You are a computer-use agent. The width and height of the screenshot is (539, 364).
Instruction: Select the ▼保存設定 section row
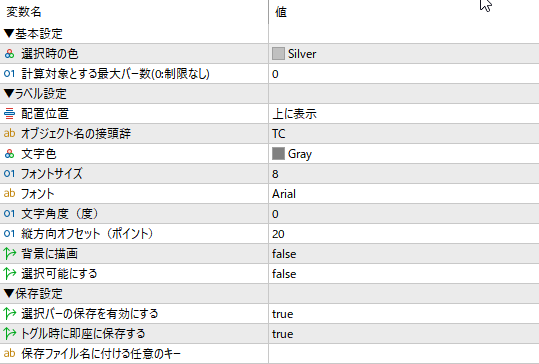click(270, 294)
